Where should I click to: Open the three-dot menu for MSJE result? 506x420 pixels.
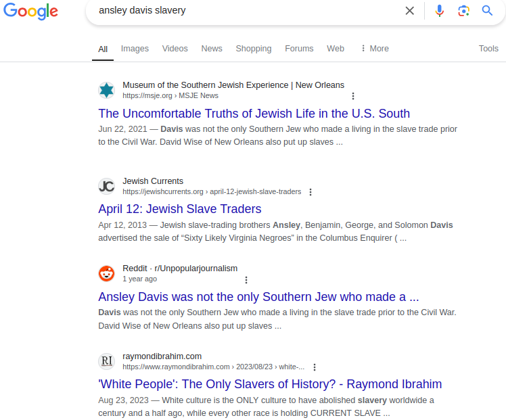coord(353,96)
